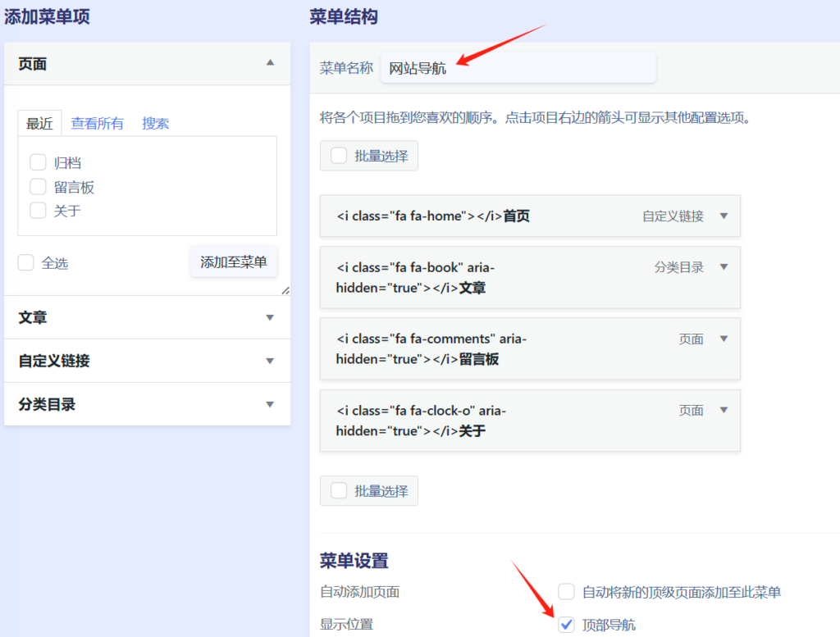Open options arrow for 留言板 menu item
840x637 pixels.
click(x=724, y=339)
